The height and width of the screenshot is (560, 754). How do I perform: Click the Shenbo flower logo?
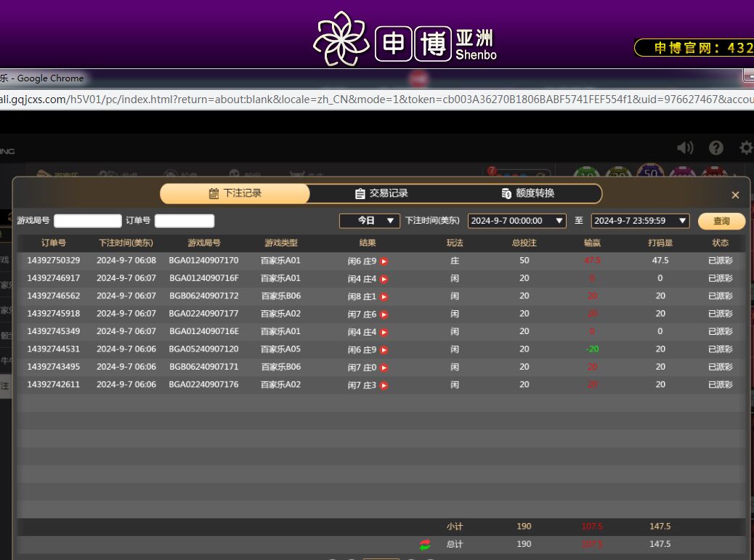pos(341,40)
